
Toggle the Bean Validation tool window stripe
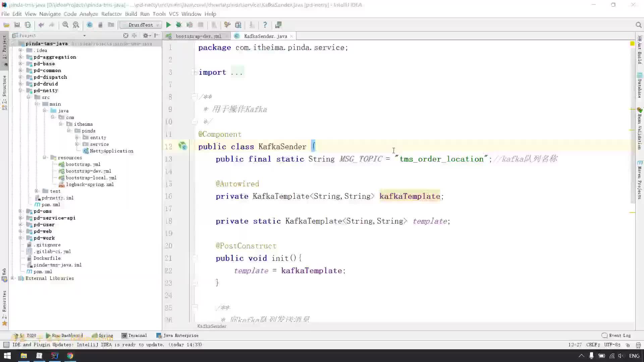[x=640, y=128]
